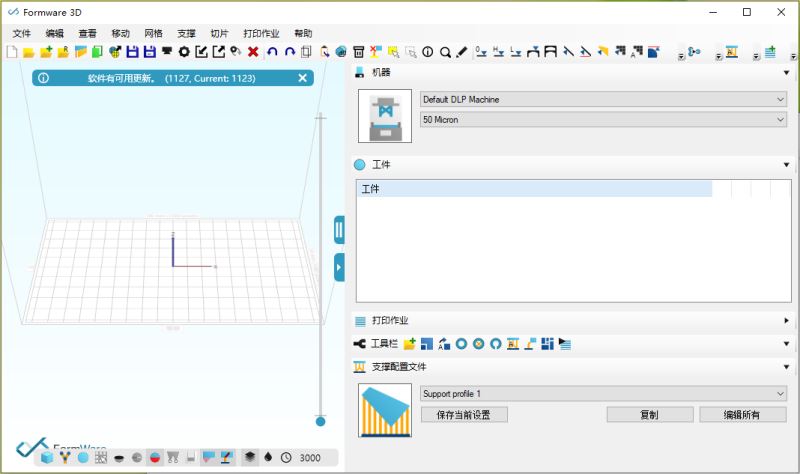The width and height of the screenshot is (800, 474).
Task: Click the black monitor icon in toolbar
Action: (167, 51)
